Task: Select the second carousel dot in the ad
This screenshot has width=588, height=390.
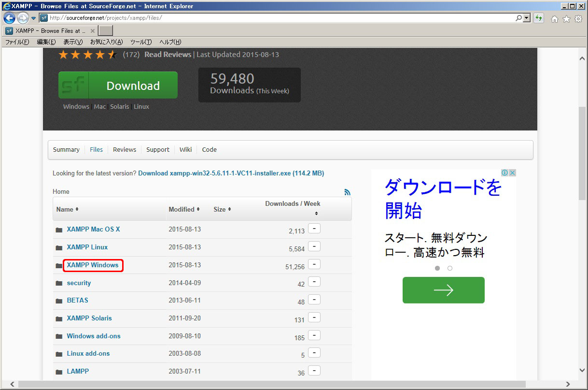Action: tap(450, 268)
